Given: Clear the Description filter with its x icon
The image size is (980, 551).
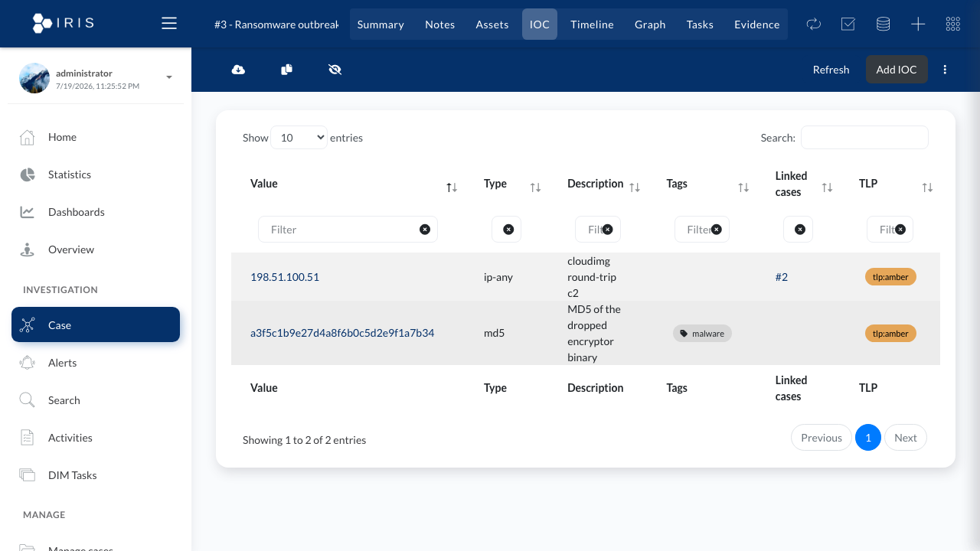Looking at the screenshot, I should pos(607,229).
